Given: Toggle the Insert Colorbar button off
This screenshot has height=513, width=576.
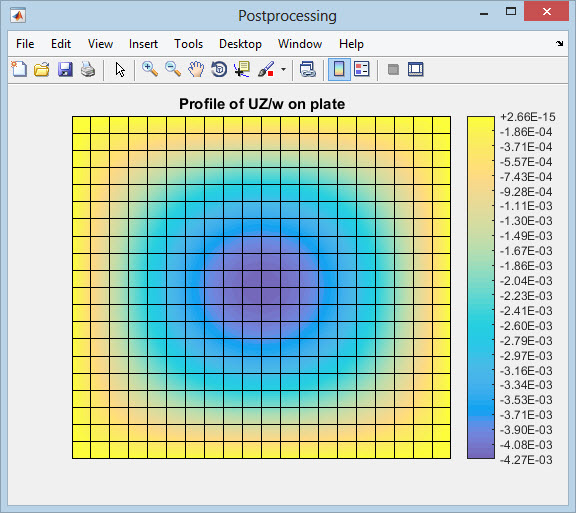Looking at the screenshot, I should 339,69.
